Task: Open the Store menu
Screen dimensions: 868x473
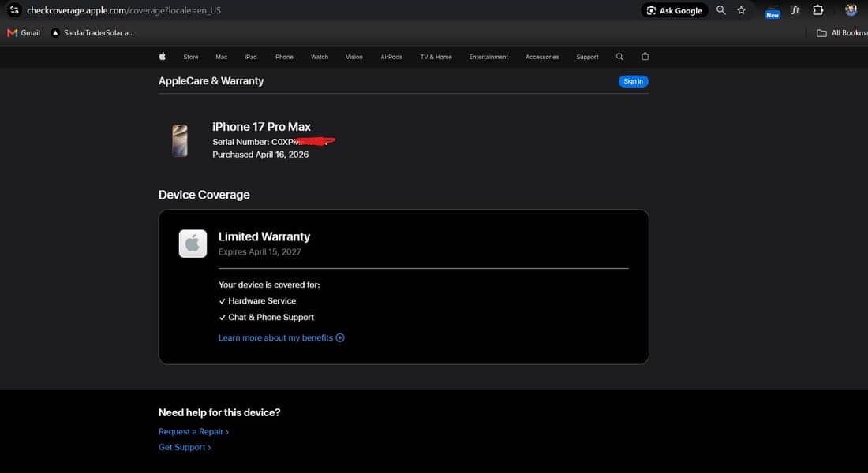Action: [191, 57]
